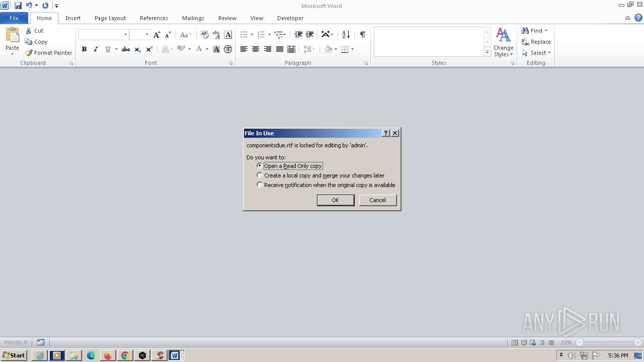Click the zoom out minus button
Viewport: 644px width, 362px height.
pos(579,342)
